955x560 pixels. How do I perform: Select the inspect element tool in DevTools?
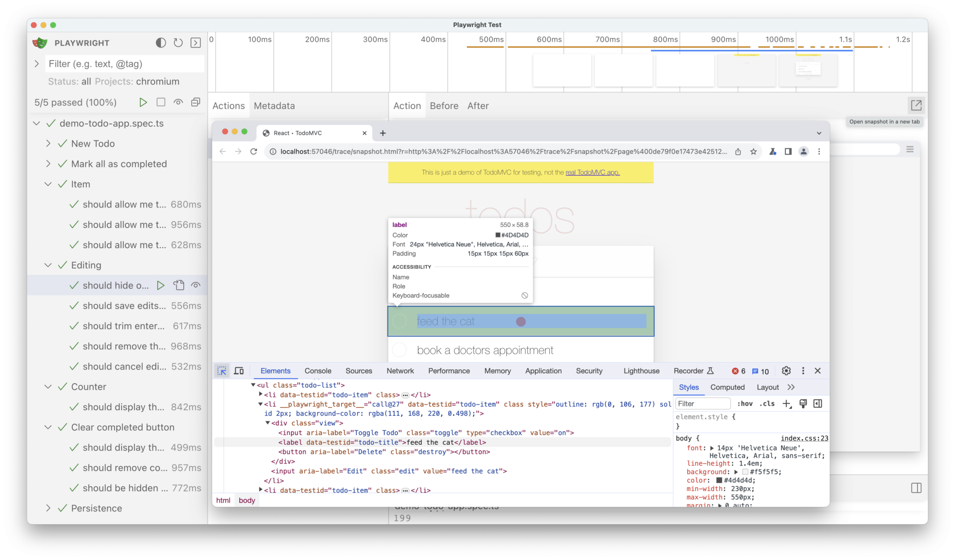[221, 371]
